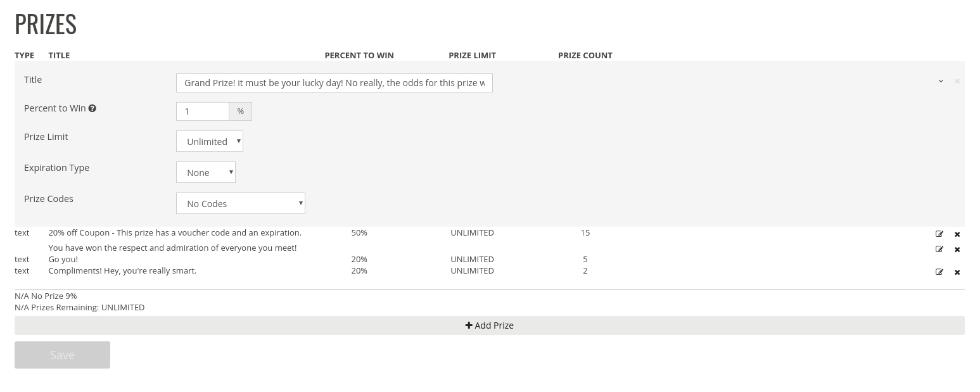Delete the 20% off Coupon prize
Viewport: 980px width, 392px height.
[957, 234]
